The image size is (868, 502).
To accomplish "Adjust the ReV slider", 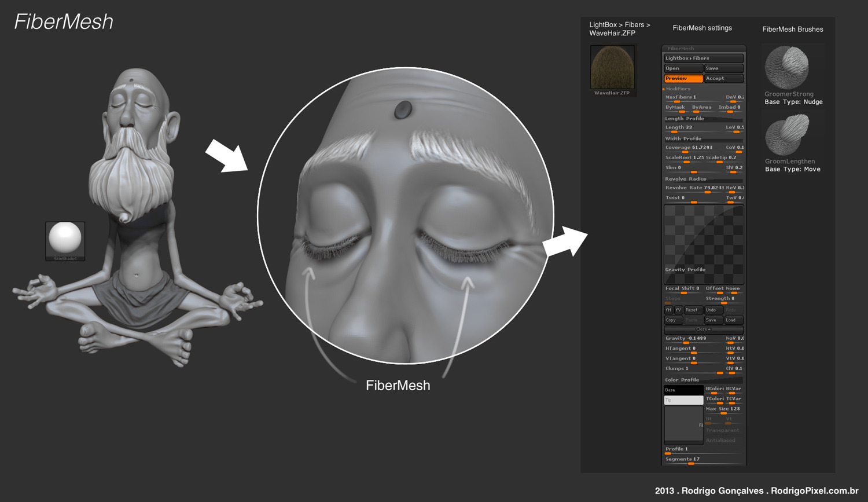I will pyautogui.click(x=734, y=188).
